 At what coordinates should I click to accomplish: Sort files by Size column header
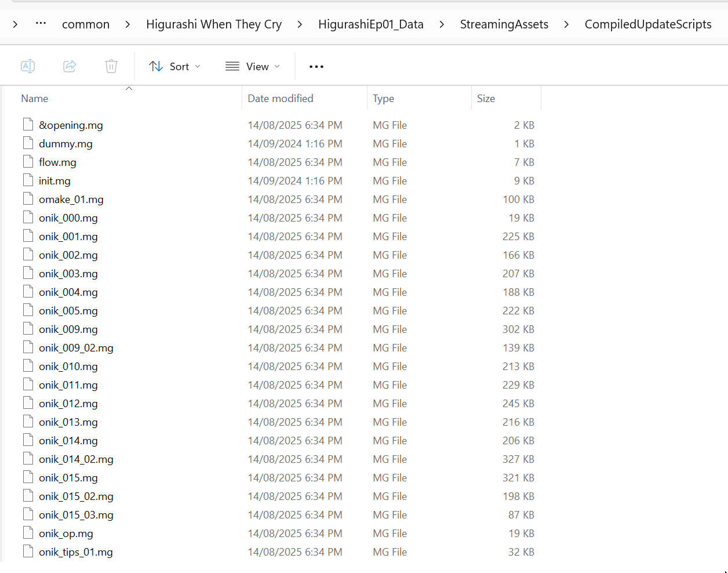pyautogui.click(x=486, y=99)
